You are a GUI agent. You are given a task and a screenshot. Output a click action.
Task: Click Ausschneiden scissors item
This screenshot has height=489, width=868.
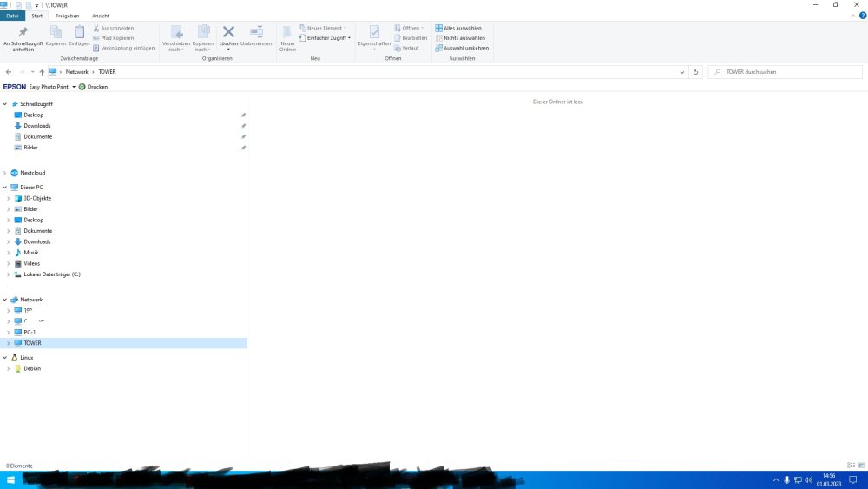[114, 28]
